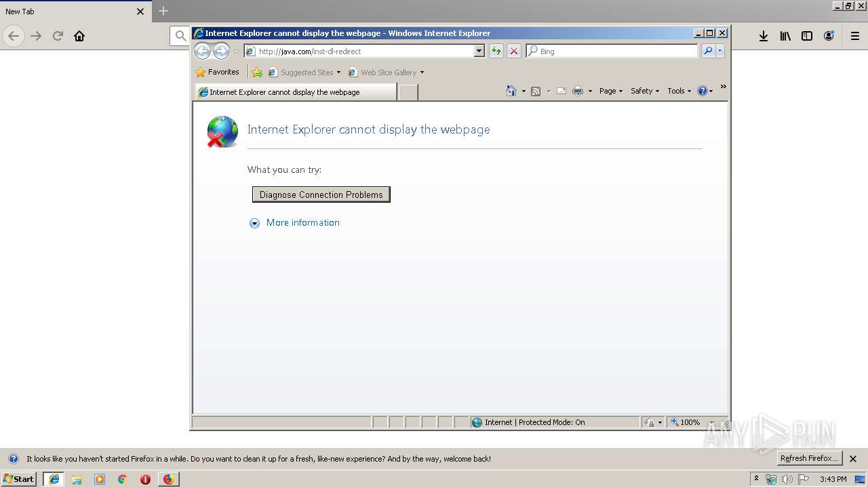Click the Print icon in command bar

pos(578,91)
